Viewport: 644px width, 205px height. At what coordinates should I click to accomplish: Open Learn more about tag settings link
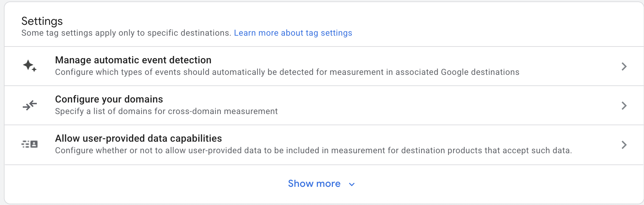pyautogui.click(x=293, y=33)
